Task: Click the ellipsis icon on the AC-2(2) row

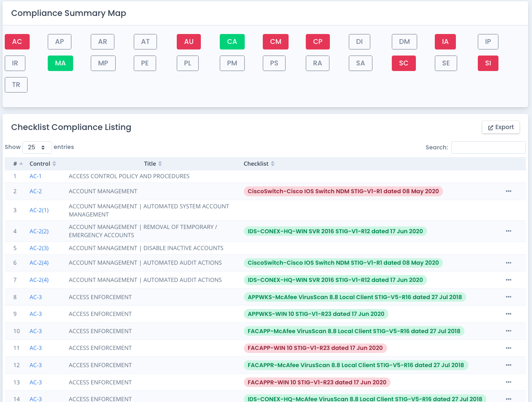Action: (x=508, y=231)
